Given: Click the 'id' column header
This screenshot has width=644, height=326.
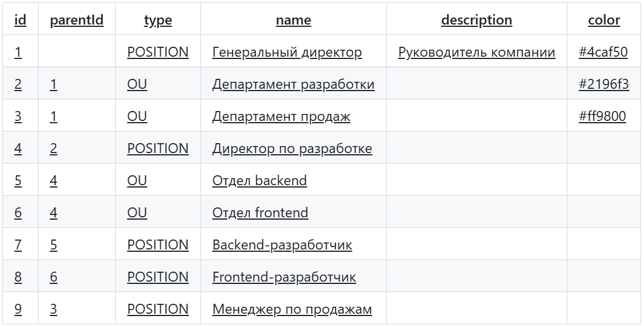Looking at the screenshot, I should pos(20,20).
